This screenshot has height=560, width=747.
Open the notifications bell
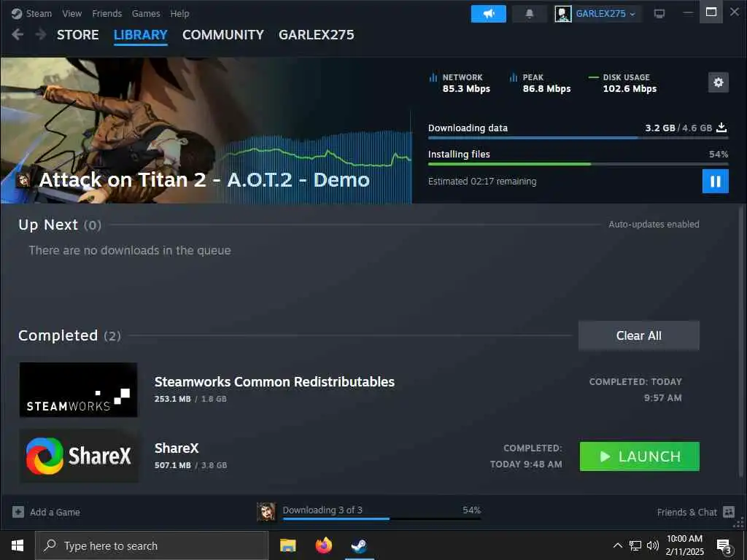[x=530, y=14]
